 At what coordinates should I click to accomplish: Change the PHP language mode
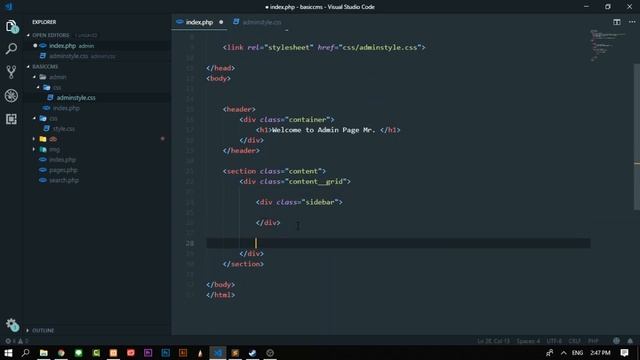(x=593, y=341)
